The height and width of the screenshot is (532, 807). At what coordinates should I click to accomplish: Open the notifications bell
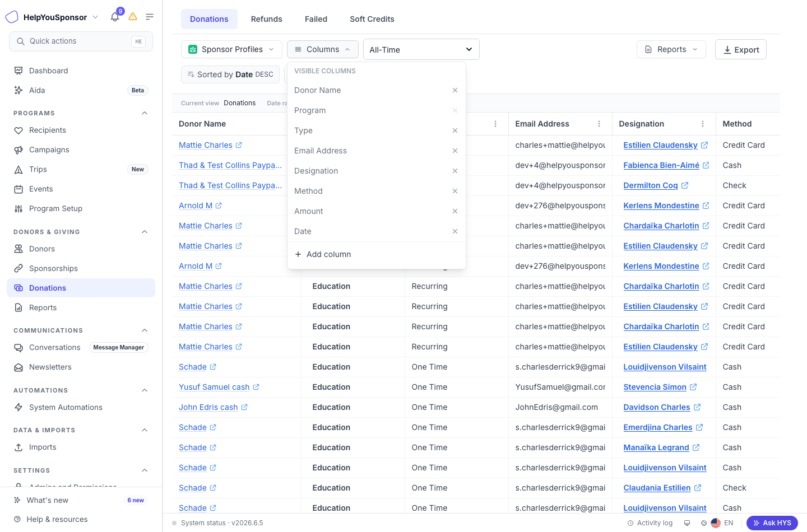(115, 17)
